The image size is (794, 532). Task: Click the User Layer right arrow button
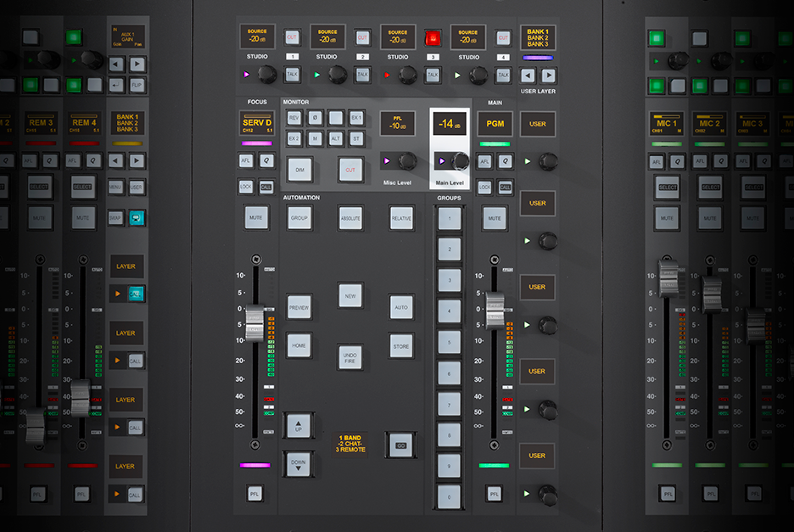pyautogui.click(x=549, y=75)
